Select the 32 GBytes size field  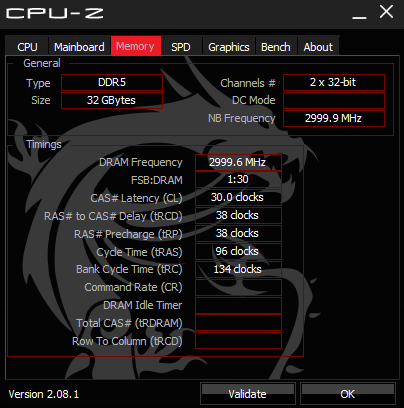coord(112,100)
